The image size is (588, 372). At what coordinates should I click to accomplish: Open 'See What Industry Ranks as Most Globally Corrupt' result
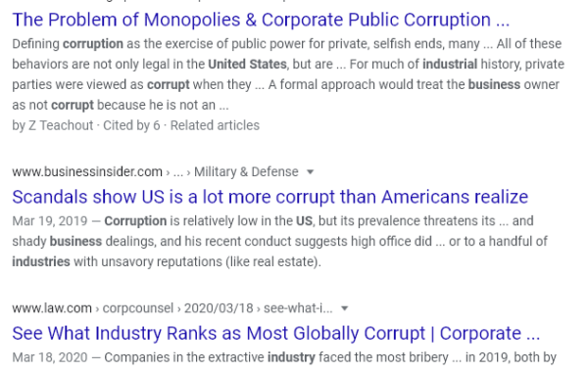point(276,334)
